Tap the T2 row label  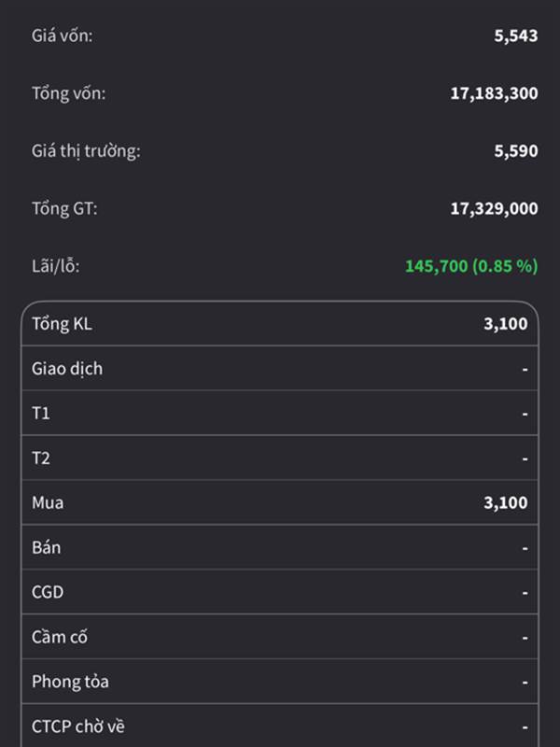pyautogui.click(x=41, y=458)
